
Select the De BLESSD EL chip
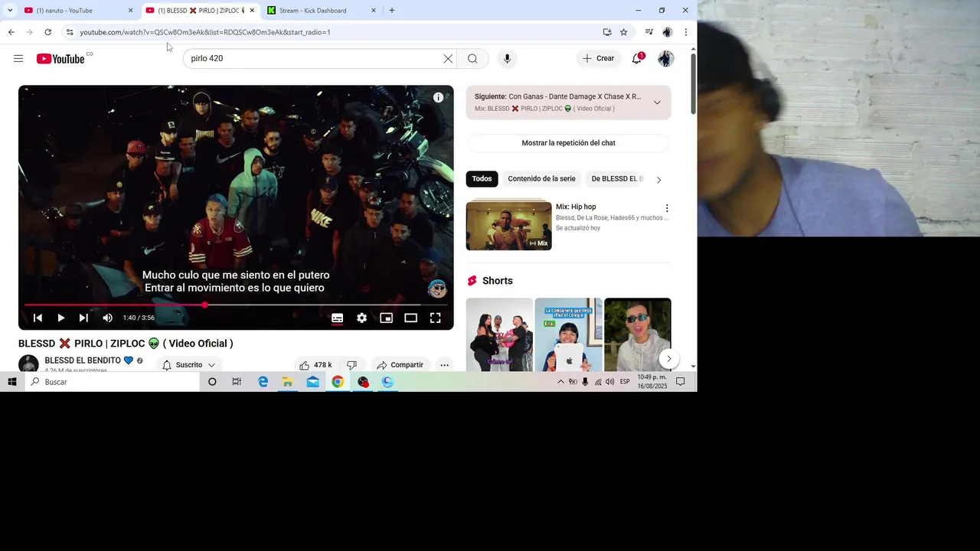(x=616, y=179)
